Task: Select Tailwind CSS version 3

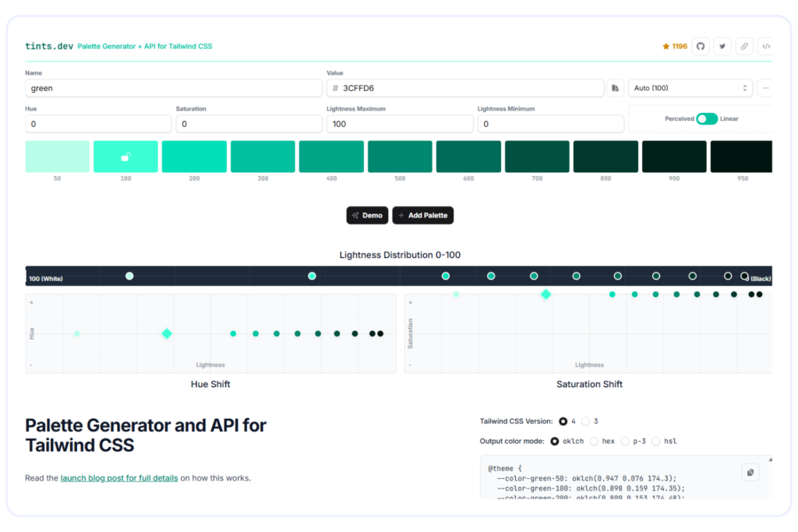Action: 586,421
